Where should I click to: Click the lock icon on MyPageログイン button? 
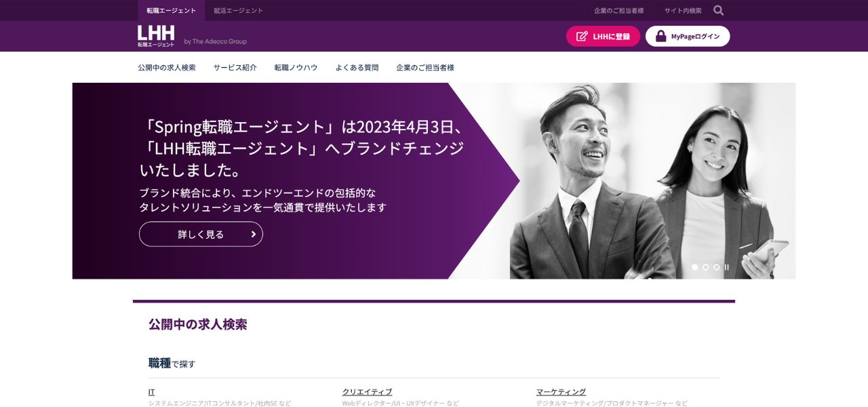coord(659,36)
